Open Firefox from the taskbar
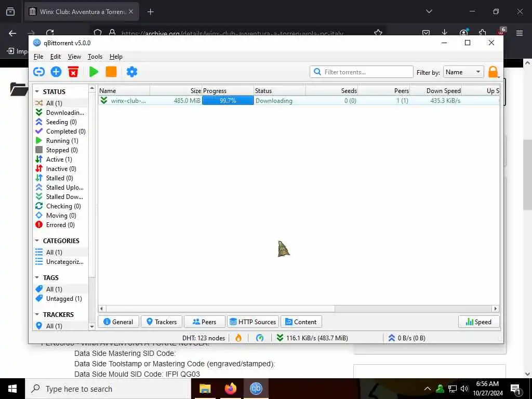532x399 pixels. tap(230, 389)
